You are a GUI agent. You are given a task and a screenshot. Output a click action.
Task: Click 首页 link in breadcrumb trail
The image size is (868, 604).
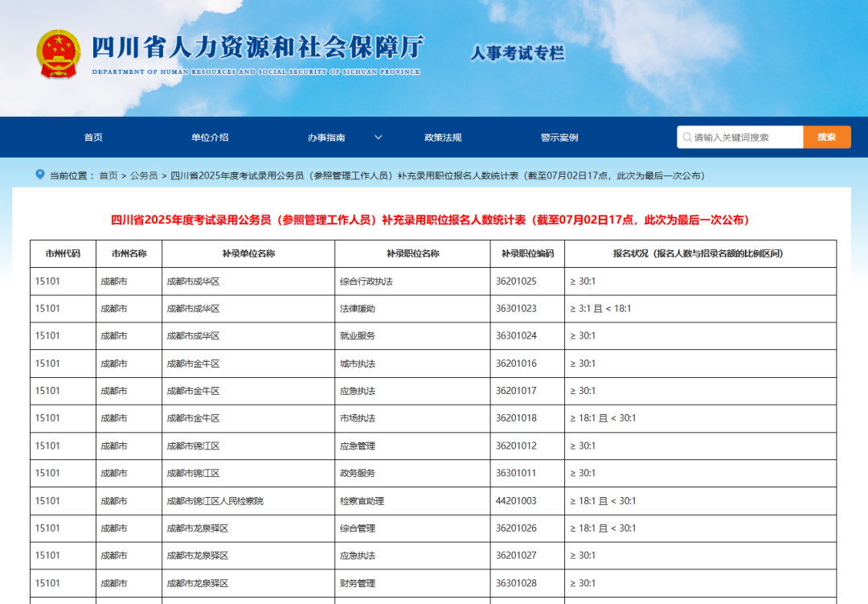pos(108,175)
